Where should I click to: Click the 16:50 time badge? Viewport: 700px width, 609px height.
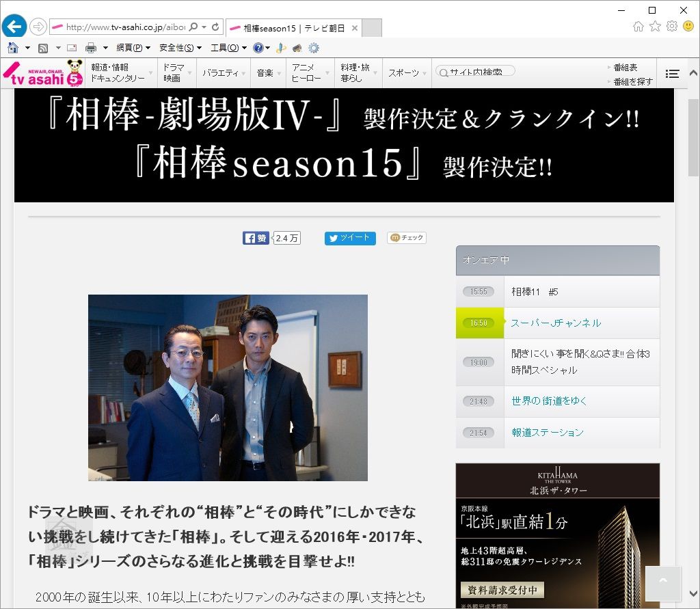pos(478,323)
